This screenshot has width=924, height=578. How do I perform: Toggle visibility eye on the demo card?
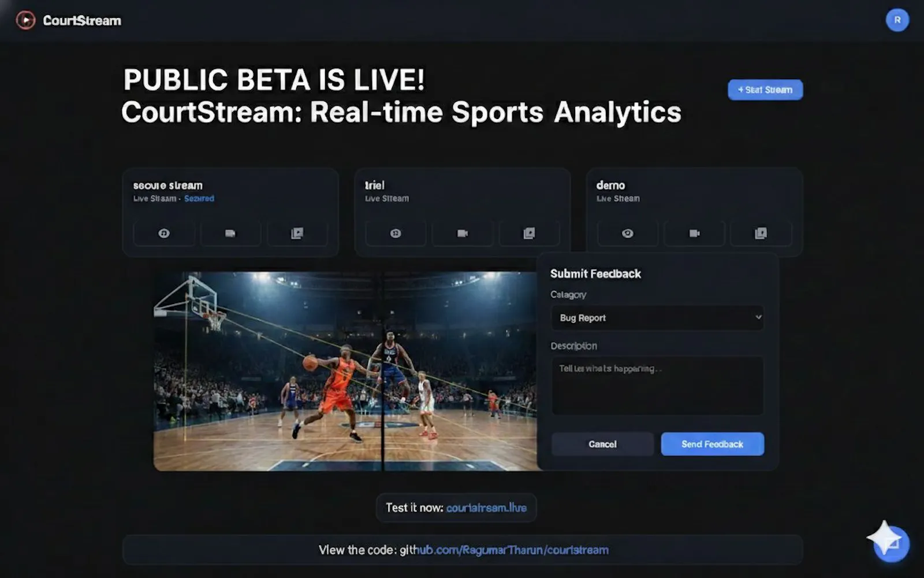628,234
